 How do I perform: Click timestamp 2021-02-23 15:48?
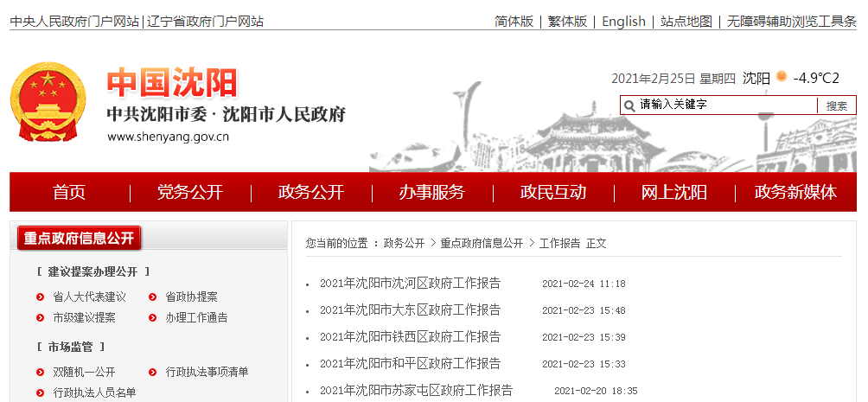coord(584,310)
